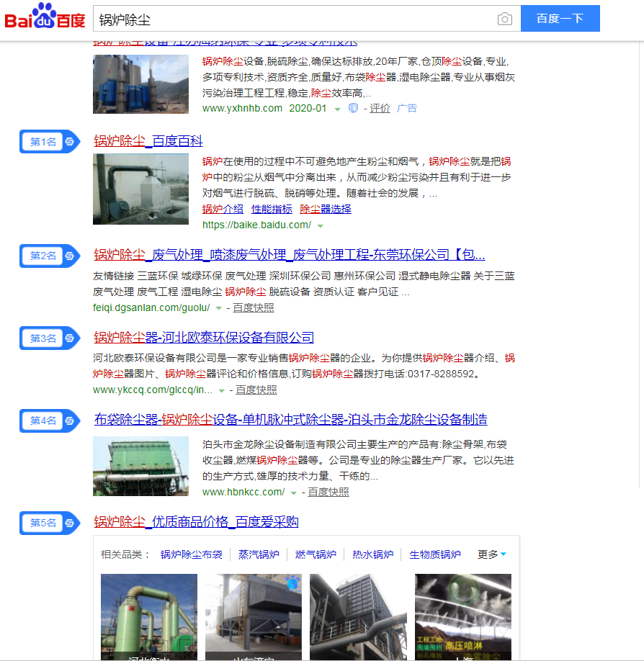Visit the https://baike.baidu.com/ URL

tap(257, 225)
